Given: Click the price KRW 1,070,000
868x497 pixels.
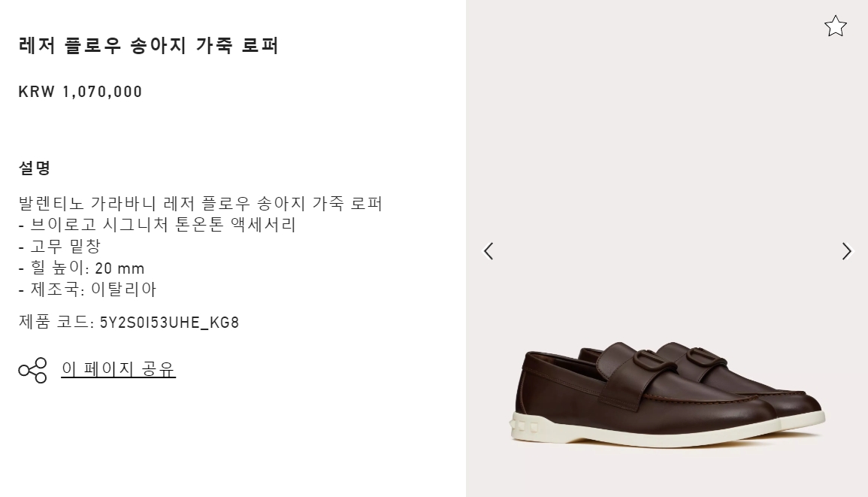Looking at the screenshot, I should (80, 92).
